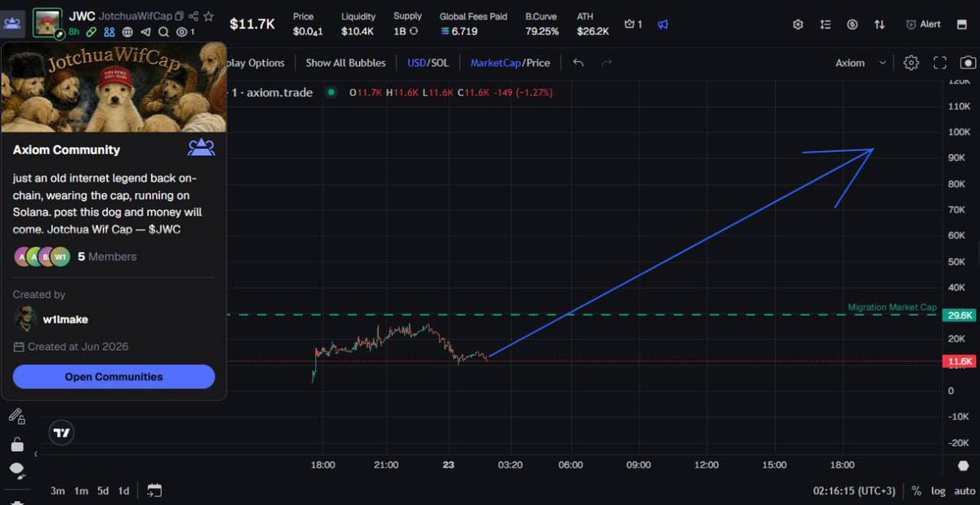Click the blue megaphone icon
This screenshot has height=505, width=980.
click(663, 25)
